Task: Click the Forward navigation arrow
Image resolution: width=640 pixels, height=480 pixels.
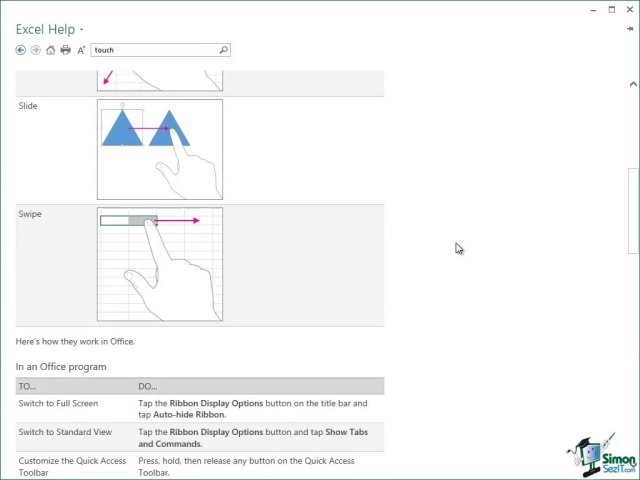Action: tap(36, 50)
